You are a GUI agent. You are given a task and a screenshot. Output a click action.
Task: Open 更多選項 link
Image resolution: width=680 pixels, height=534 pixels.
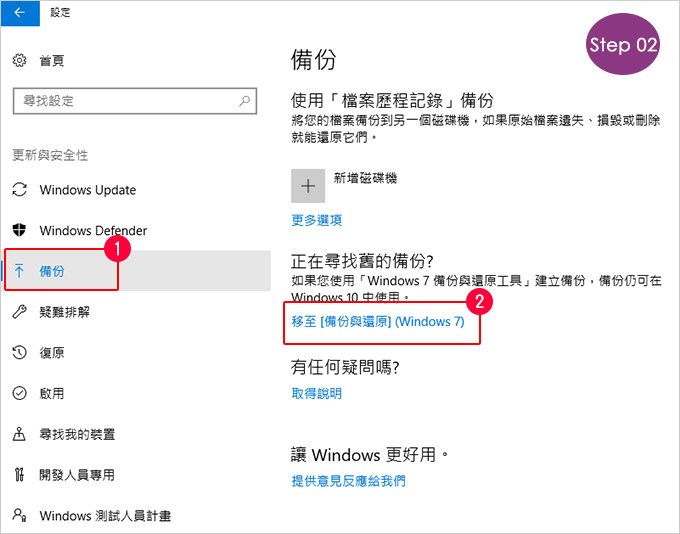[317, 220]
